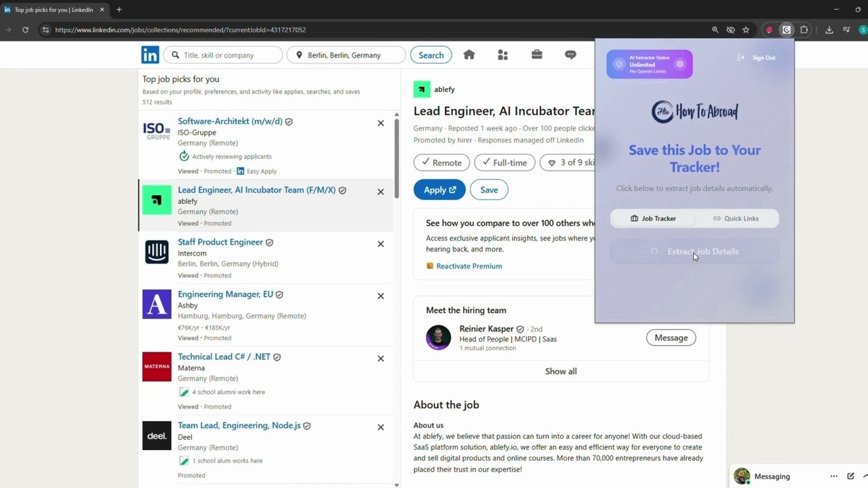
Task: Open Jobs via the briefcase icon
Action: click(x=536, y=54)
